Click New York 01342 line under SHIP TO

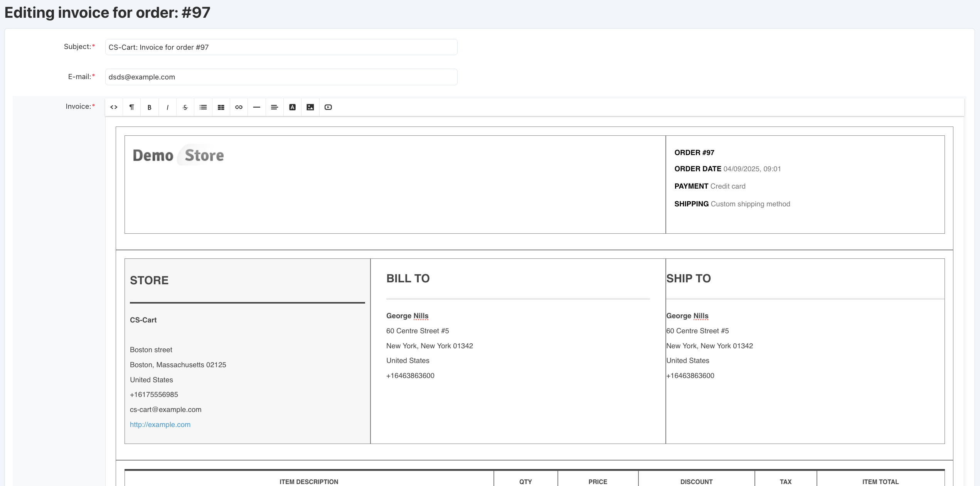pos(709,346)
